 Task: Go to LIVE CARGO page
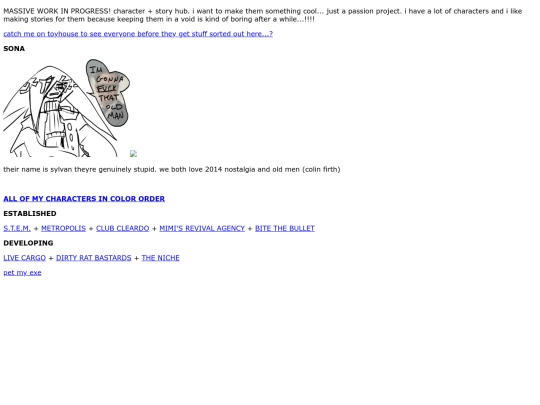pos(24,258)
